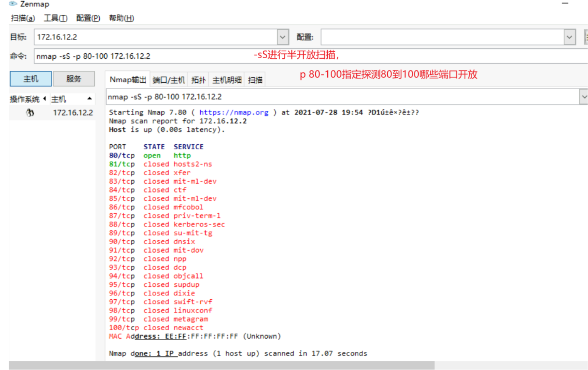Switch to the Nmap输出 tab
The height and width of the screenshot is (370, 588).
128,80
